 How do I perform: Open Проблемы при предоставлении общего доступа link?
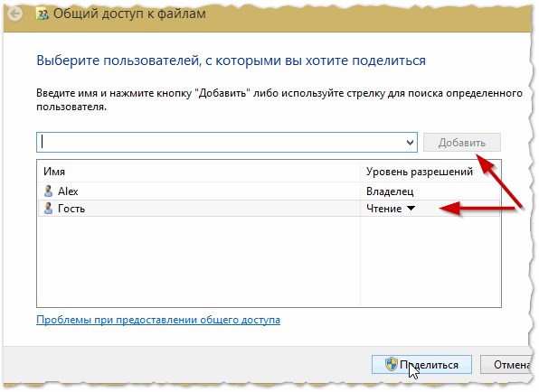point(158,320)
